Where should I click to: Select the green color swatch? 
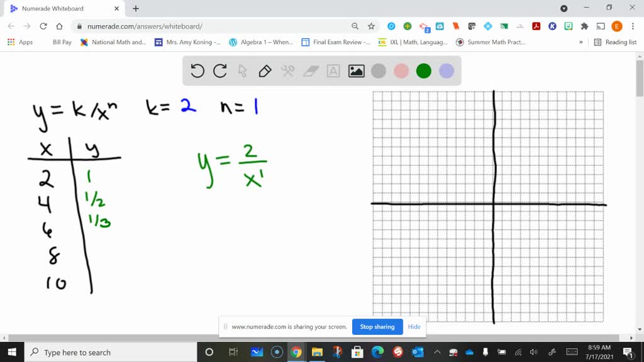pos(423,71)
